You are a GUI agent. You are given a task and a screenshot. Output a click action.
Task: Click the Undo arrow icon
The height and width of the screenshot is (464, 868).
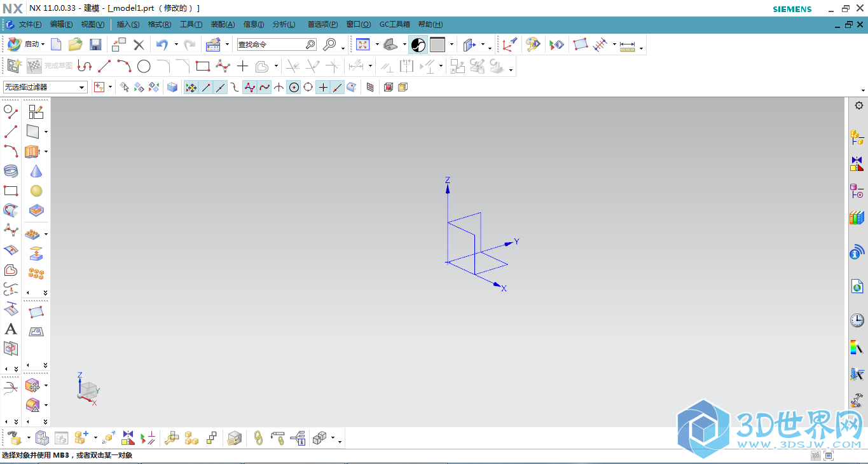[x=162, y=44]
